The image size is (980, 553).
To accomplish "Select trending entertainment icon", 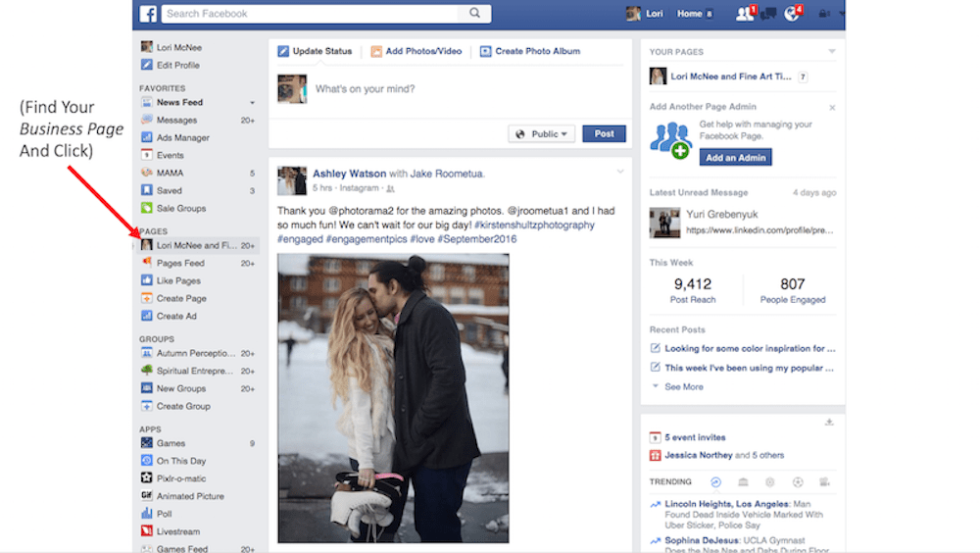I will click(x=825, y=481).
